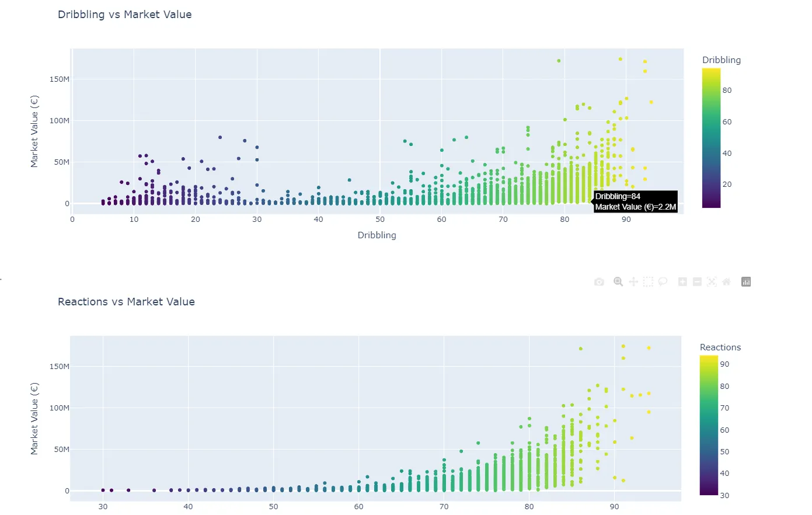This screenshot has width=812, height=515.
Task: Click the Zoom Out minus icon
Action: click(697, 282)
